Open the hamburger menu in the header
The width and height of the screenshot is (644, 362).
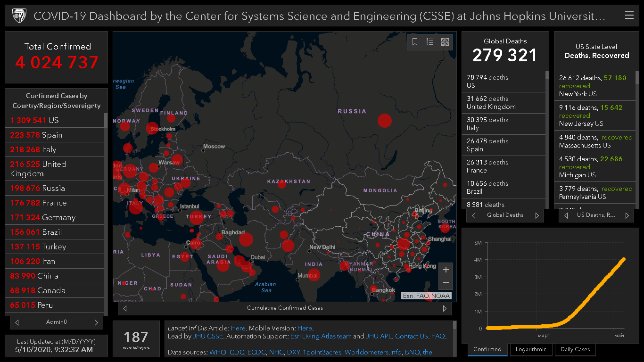(x=629, y=16)
